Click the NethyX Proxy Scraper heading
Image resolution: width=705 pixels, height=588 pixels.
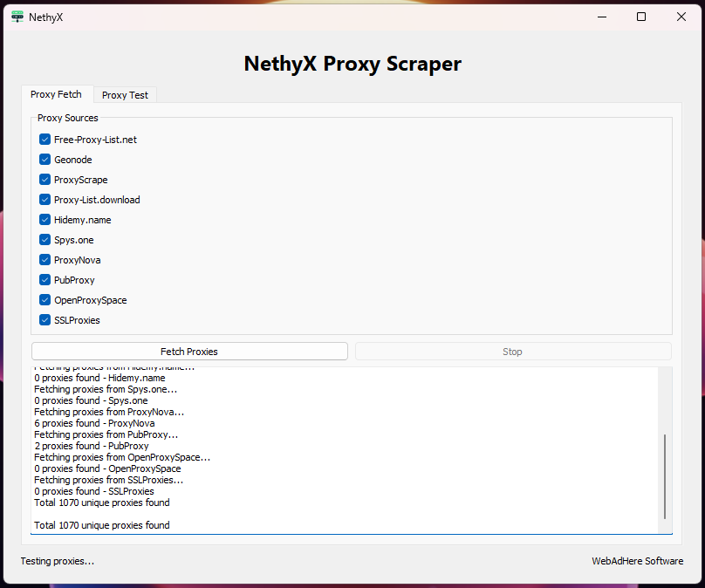click(352, 64)
